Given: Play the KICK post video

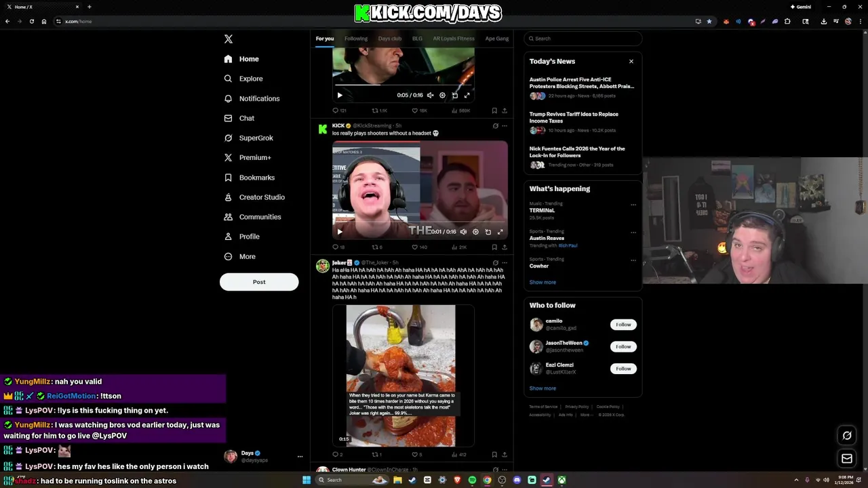Looking at the screenshot, I should pos(340,232).
